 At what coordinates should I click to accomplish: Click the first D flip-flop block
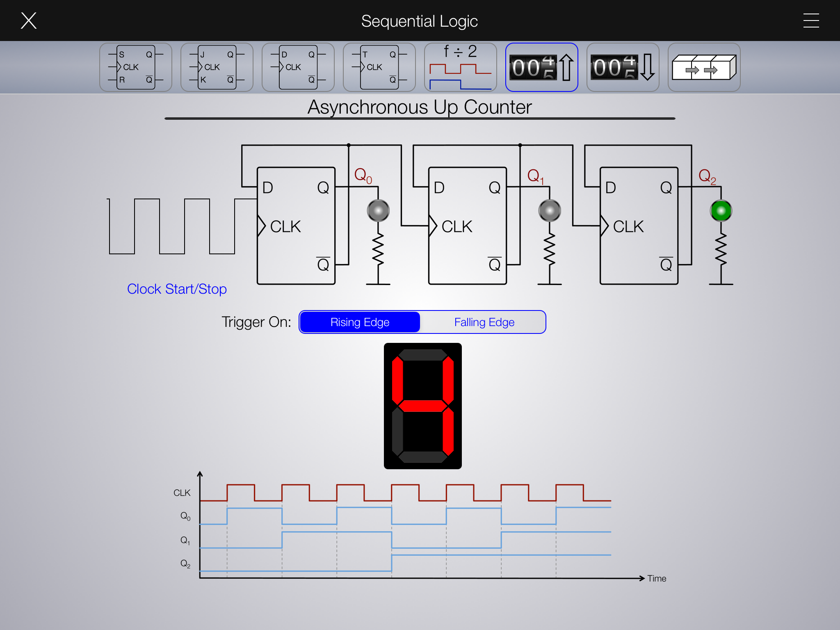click(x=296, y=226)
